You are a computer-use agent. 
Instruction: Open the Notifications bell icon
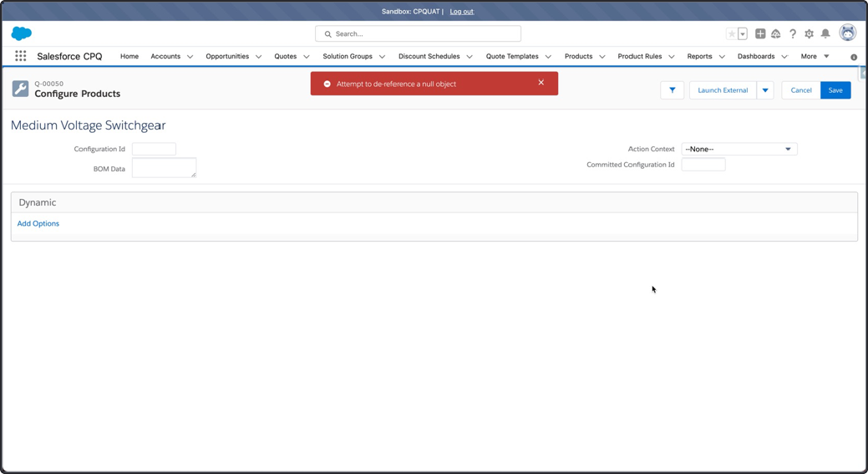point(825,33)
